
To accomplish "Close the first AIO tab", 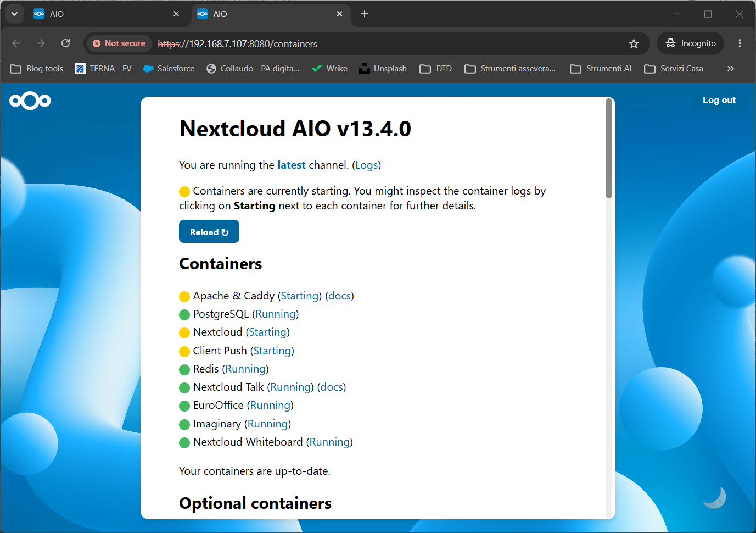I will click(176, 14).
